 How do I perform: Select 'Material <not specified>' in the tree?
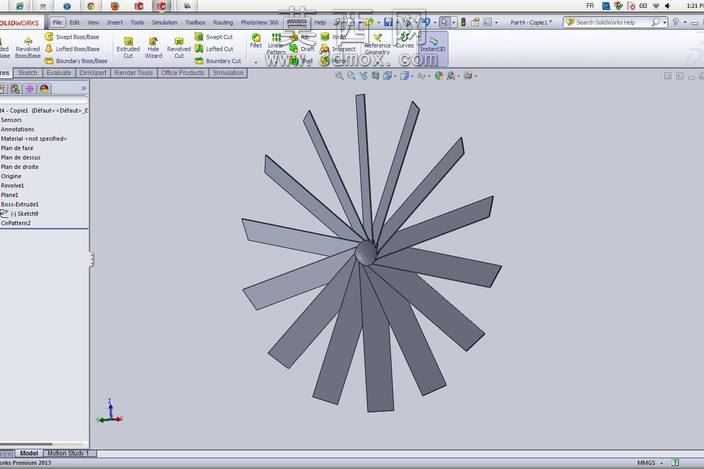point(34,139)
